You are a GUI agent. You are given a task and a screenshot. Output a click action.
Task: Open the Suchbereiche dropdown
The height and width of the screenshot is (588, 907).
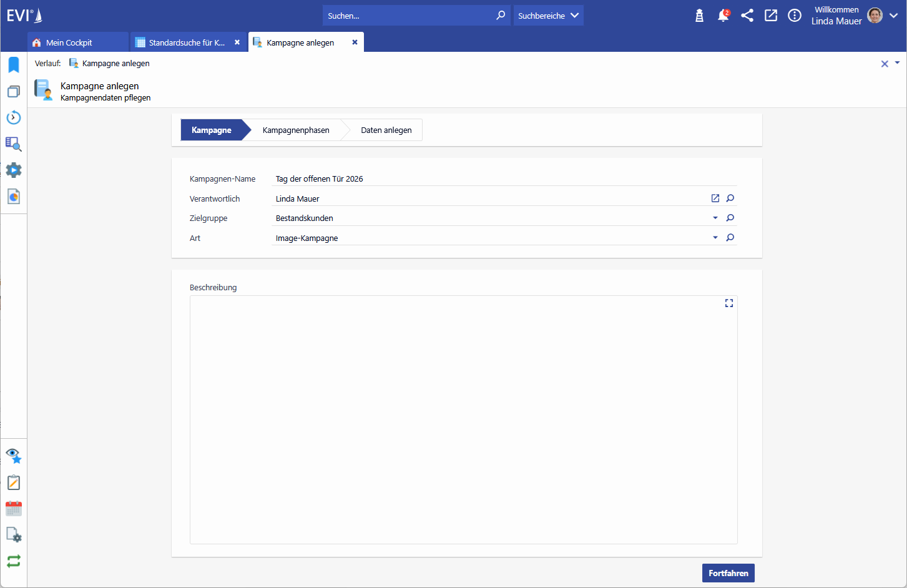coord(548,16)
